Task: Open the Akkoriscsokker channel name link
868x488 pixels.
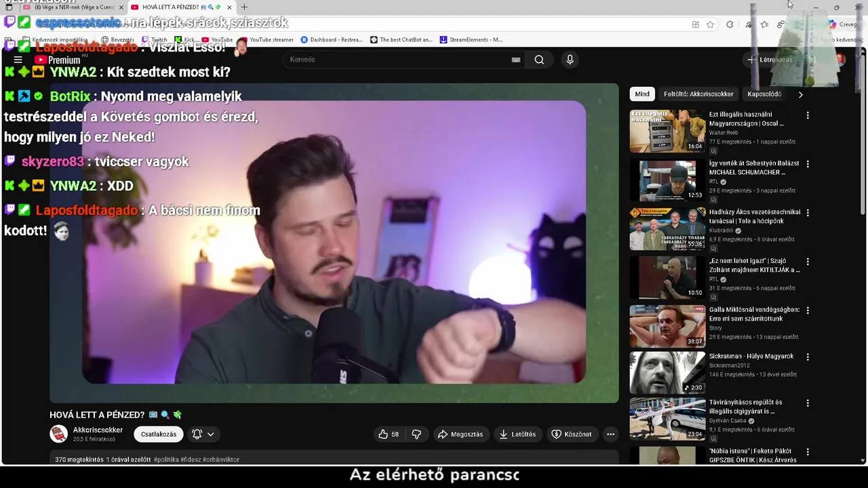Action: (x=98, y=430)
